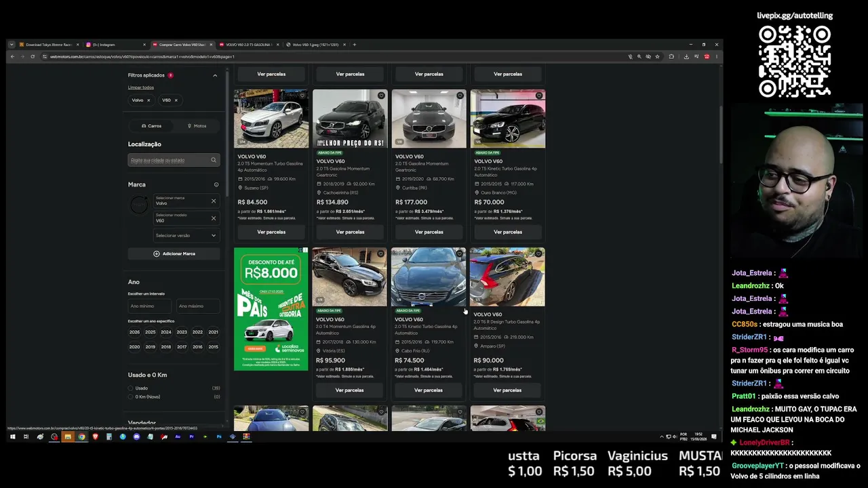
Task: Open Photoshop from the taskbar
Action: (x=219, y=436)
